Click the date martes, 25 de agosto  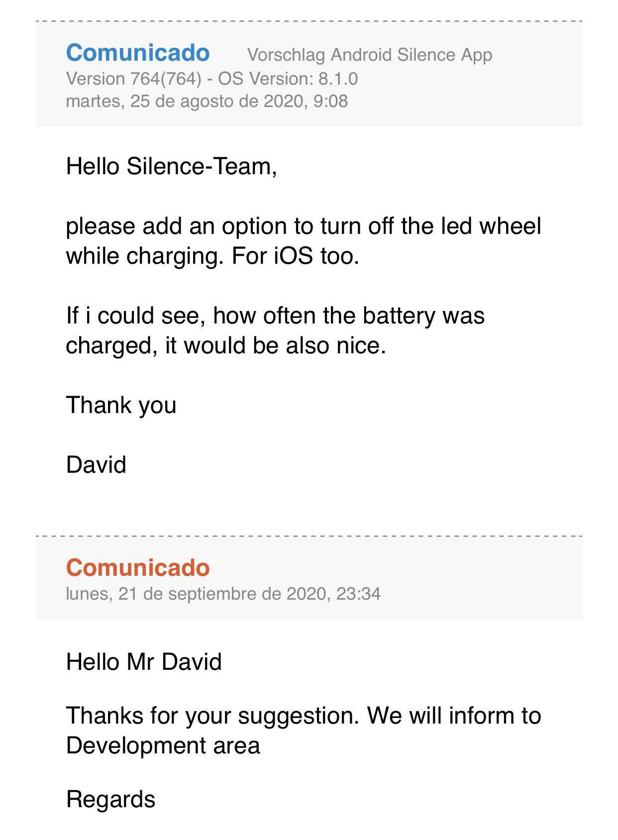click(x=206, y=101)
